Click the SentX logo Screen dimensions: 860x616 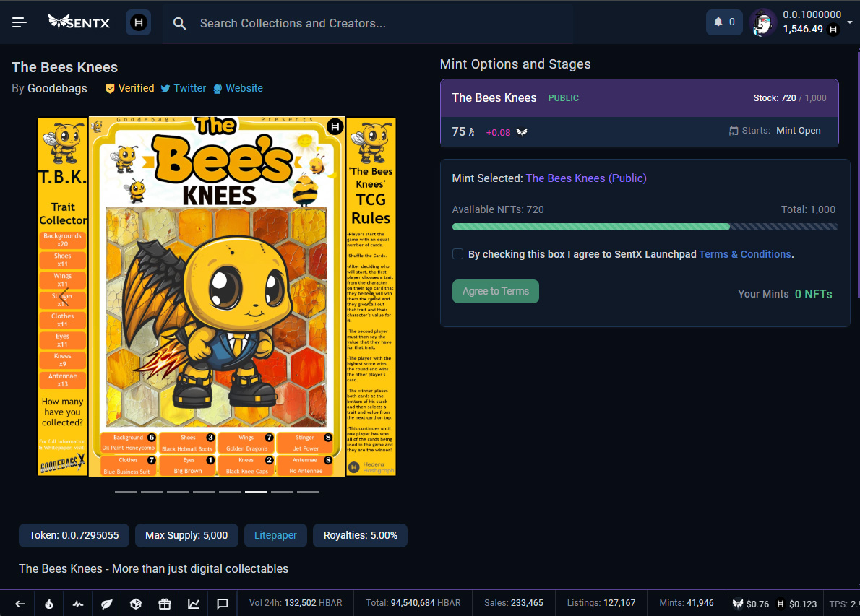point(79,22)
